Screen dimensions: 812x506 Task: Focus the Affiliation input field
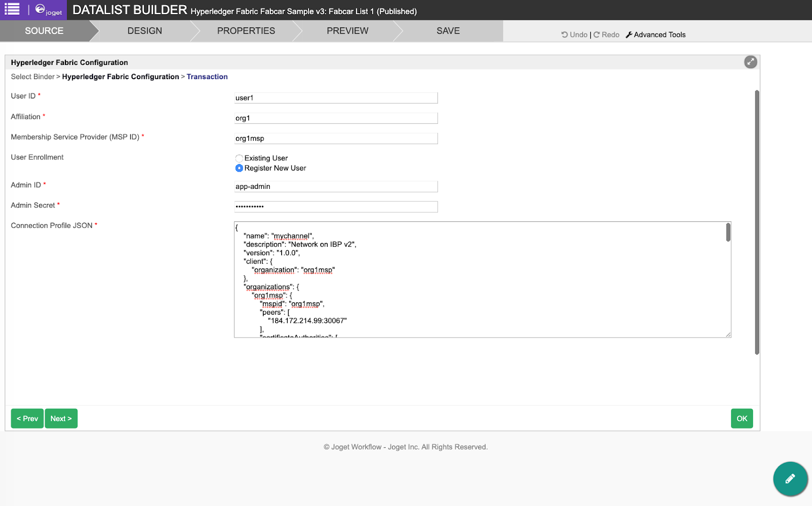(336, 118)
